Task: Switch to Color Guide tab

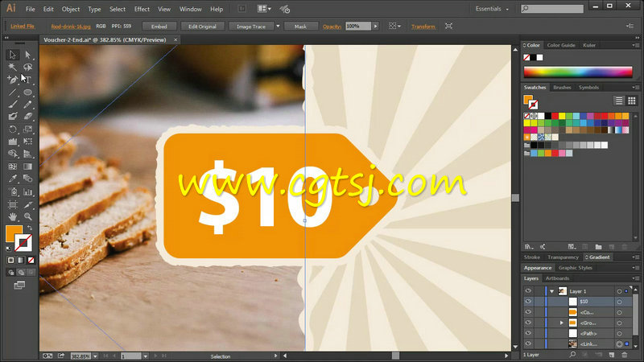Action: (561, 45)
